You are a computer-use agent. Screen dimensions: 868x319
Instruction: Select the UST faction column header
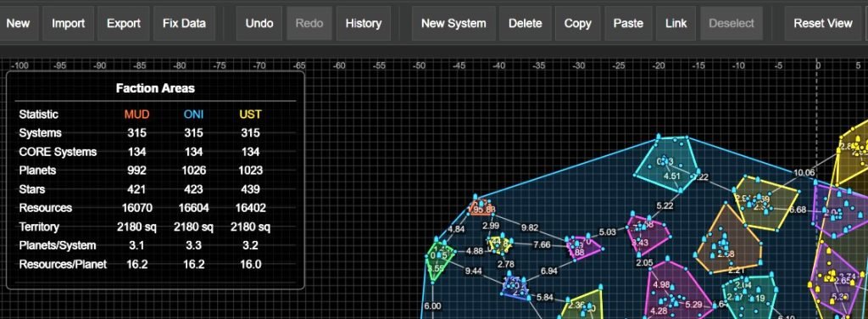(x=250, y=115)
